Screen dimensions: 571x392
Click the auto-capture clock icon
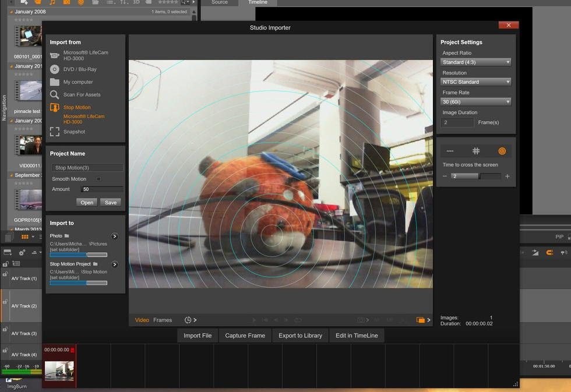(x=188, y=320)
